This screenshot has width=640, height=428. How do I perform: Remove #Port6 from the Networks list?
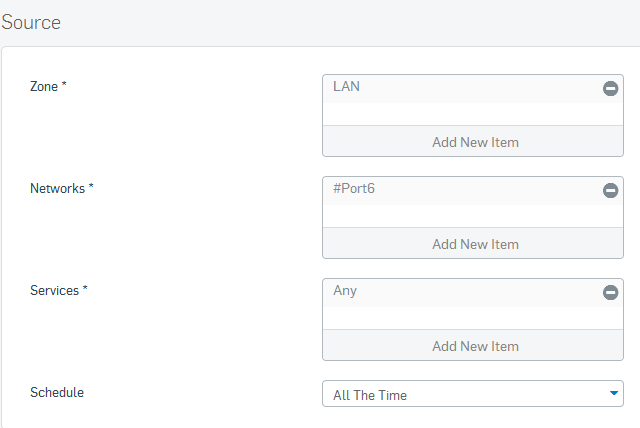click(610, 191)
